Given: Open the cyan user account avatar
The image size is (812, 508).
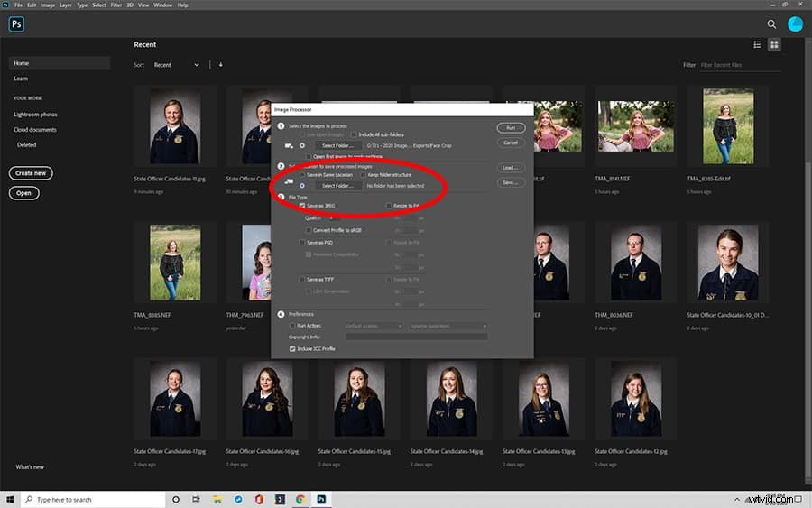Looking at the screenshot, I should (795, 23).
